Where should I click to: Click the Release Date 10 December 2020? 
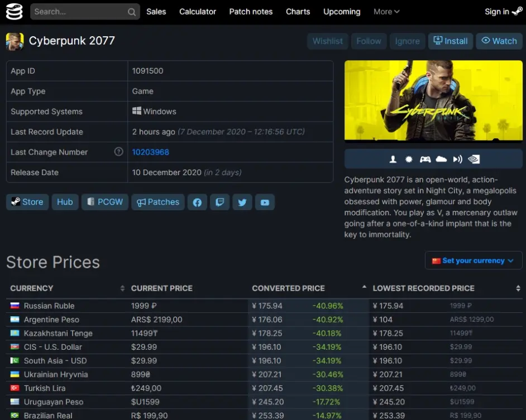tap(167, 172)
